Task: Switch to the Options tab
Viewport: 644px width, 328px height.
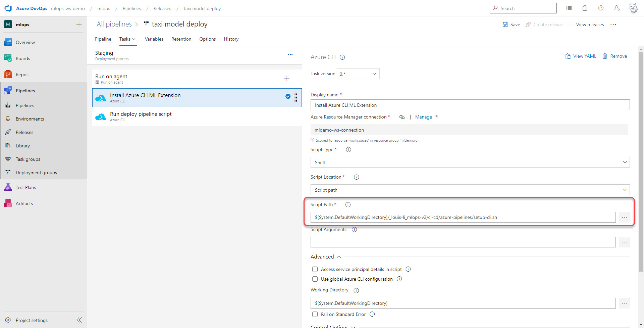Action: click(x=208, y=39)
